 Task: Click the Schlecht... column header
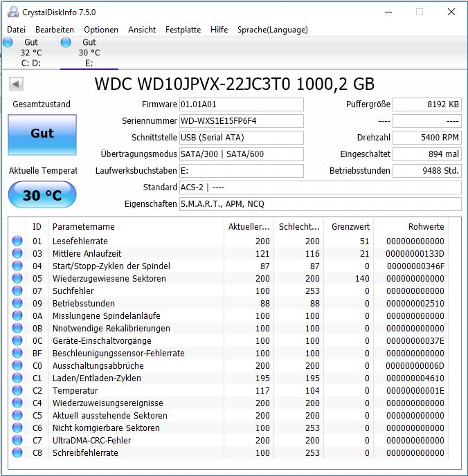tap(299, 226)
